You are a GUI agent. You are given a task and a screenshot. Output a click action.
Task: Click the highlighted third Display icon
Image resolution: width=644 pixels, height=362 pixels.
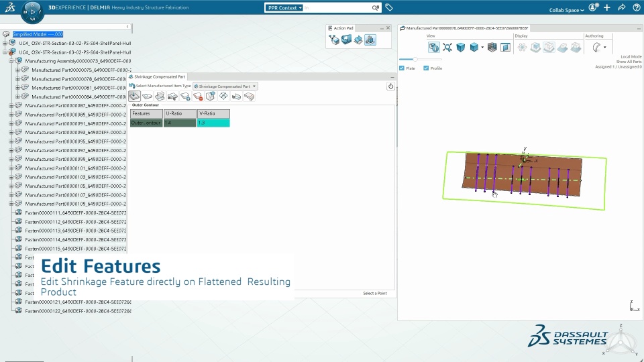(549, 48)
